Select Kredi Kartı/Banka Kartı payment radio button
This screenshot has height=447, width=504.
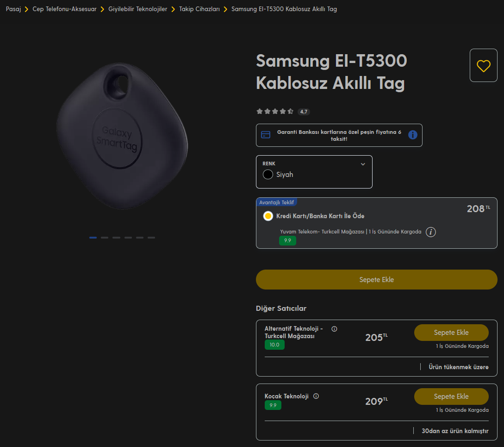tap(268, 216)
